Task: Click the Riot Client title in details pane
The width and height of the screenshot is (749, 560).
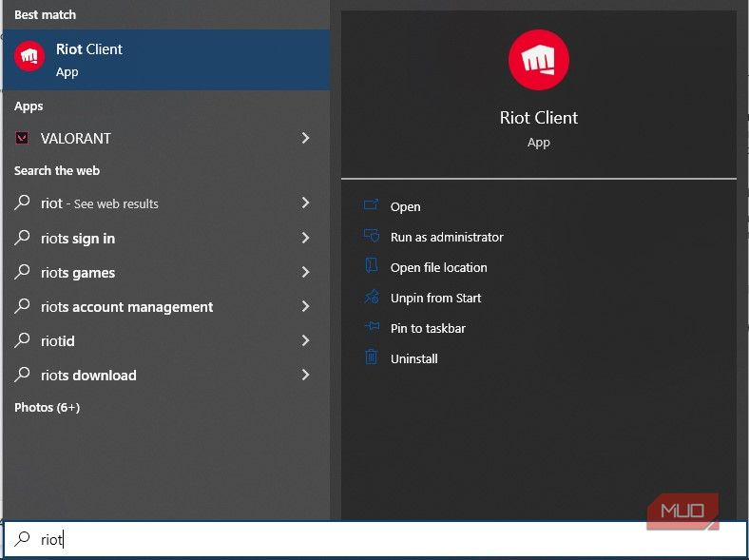Action: click(538, 118)
